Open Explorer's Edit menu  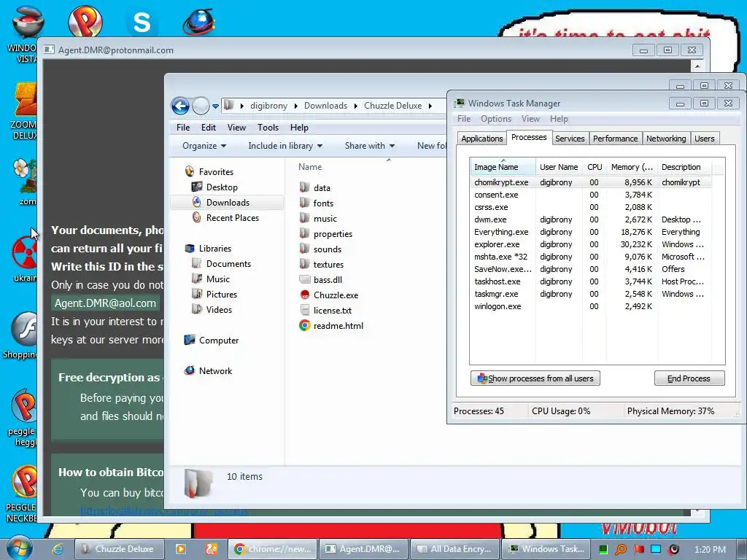click(208, 128)
